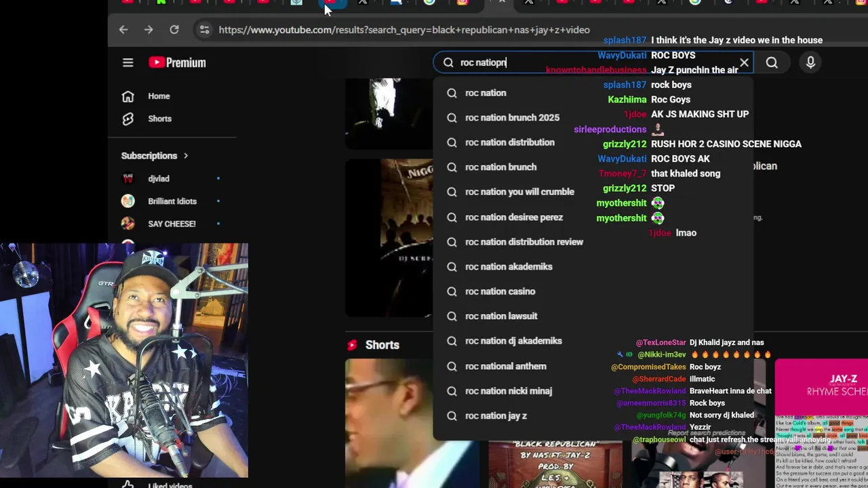Open the Jay-Z Rhyme Scheme short thumbnail

(821, 424)
